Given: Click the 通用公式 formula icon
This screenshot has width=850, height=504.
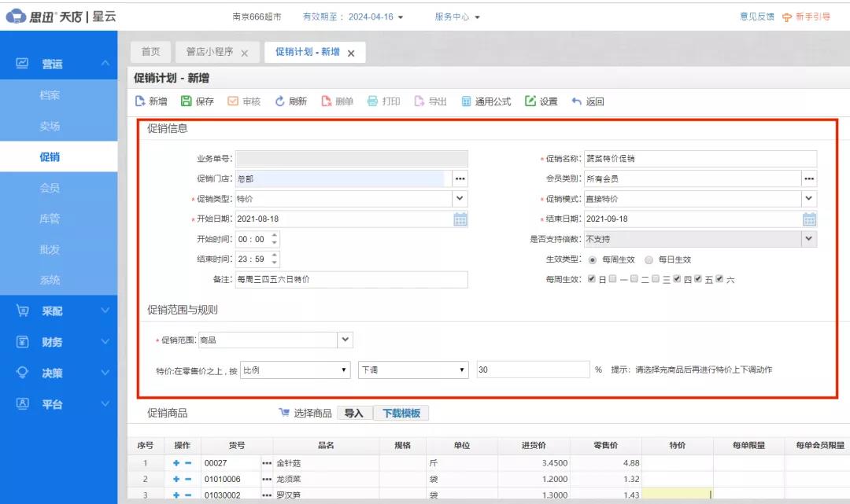Looking at the screenshot, I should click(x=466, y=101).
